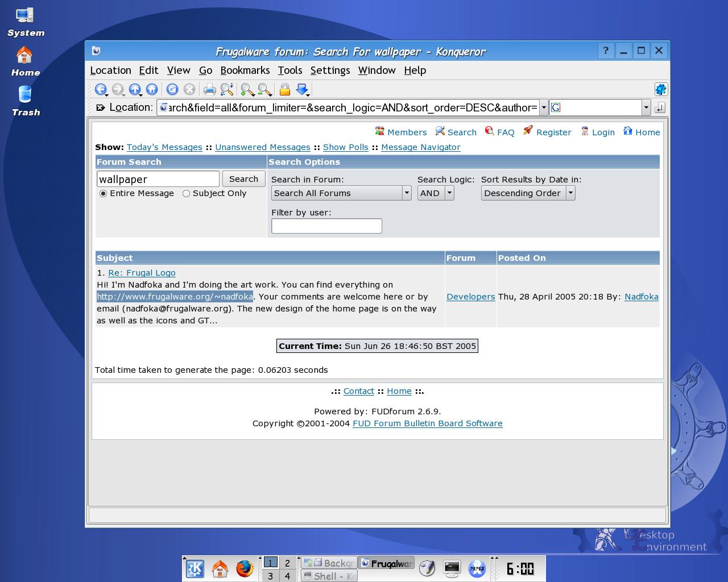The width and height of the screenshot is (728, 582).
Task: Increase font size with zoom-in magnifier
Action: 247,89
